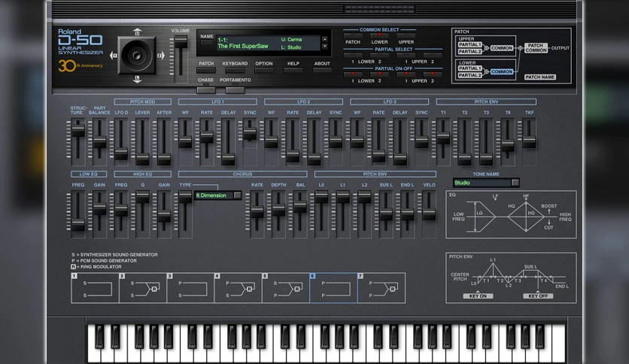Viewport: 629px width, 364px height.
Task: Enable Common Select Upper button
Action: (406, 35)
